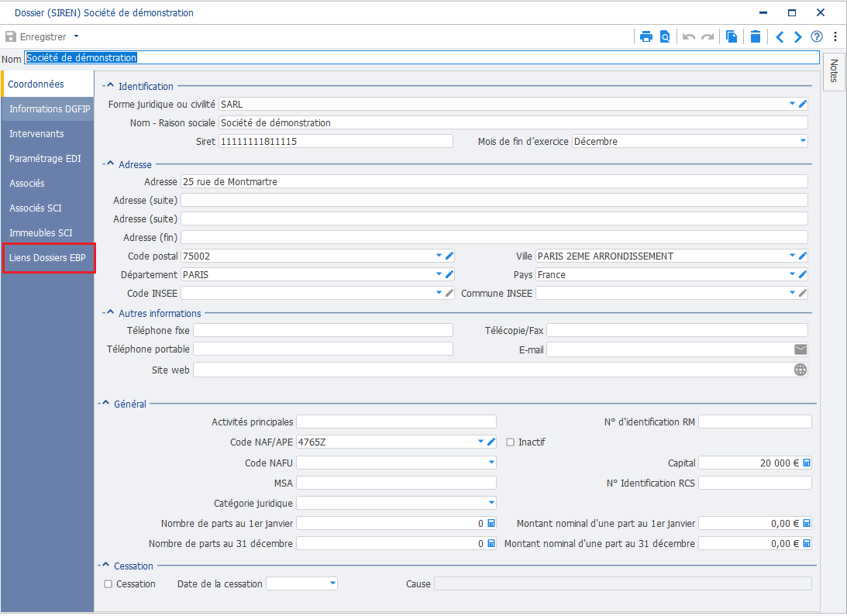This screenshot has height=616, width=847.
Task: Open the Code NAFU dropdown
Action: coord(491,462)
